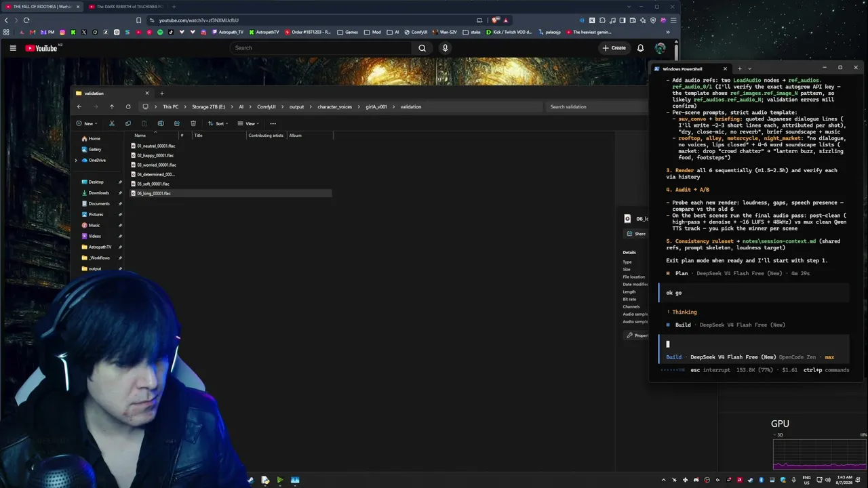
Task: Switch to THE FALL OF EIDOTHEA browser tab
Action: click(x=42, y=7)
